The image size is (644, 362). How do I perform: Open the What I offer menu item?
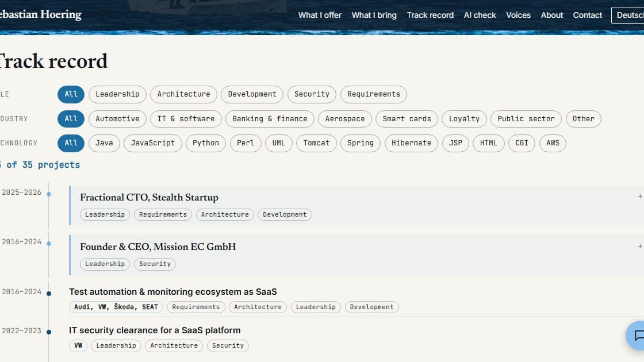(320, 15)
